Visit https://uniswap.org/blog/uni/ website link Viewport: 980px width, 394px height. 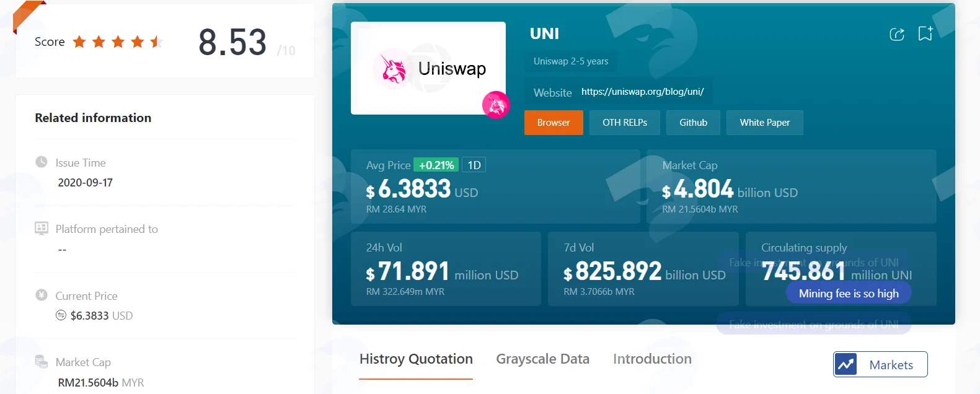pos(643,92)
